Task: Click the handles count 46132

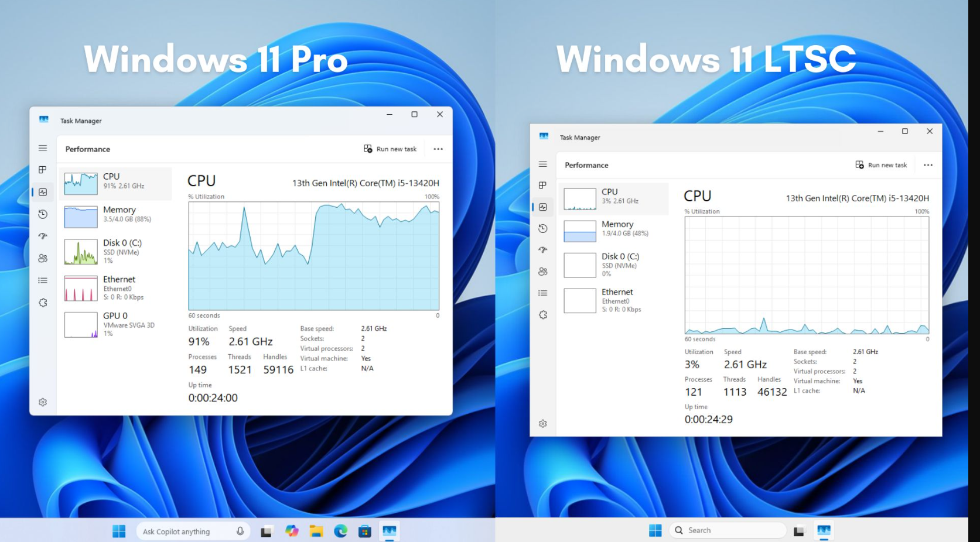Action: (x=772, y=392)
